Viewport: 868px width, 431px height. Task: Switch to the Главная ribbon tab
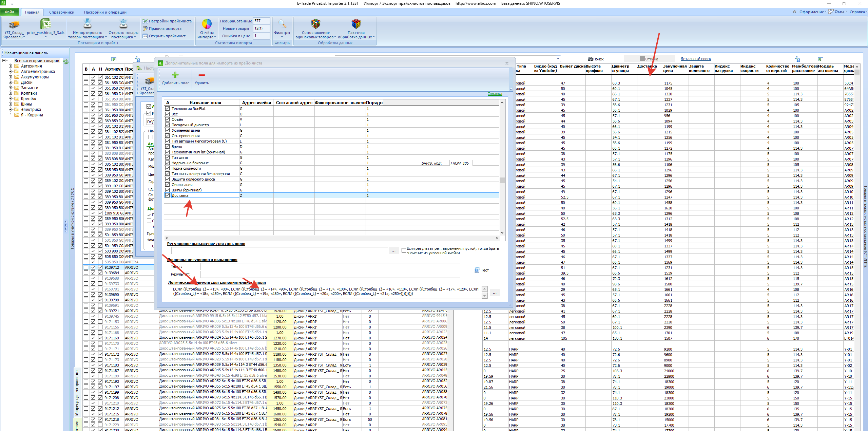point(32,12)
